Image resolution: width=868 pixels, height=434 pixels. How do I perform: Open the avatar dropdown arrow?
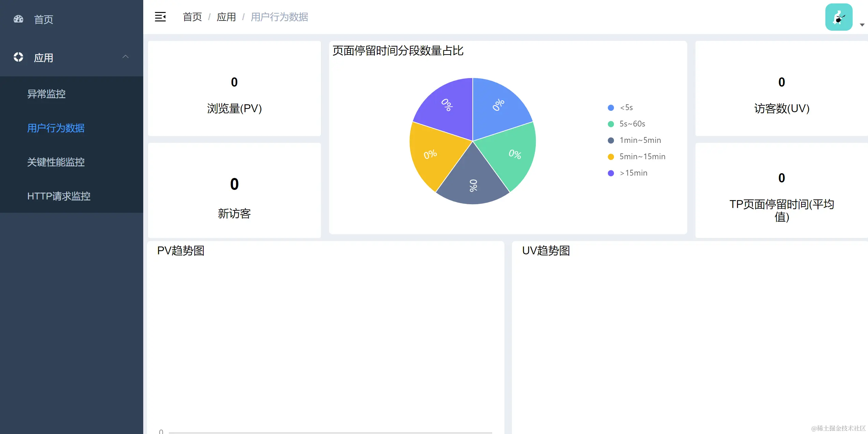[862, 25]
